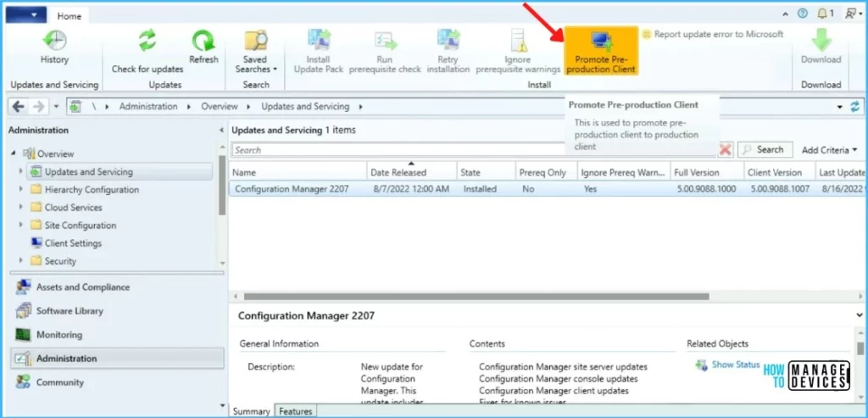Expand Updates and Servicing node

pos(21,171)
